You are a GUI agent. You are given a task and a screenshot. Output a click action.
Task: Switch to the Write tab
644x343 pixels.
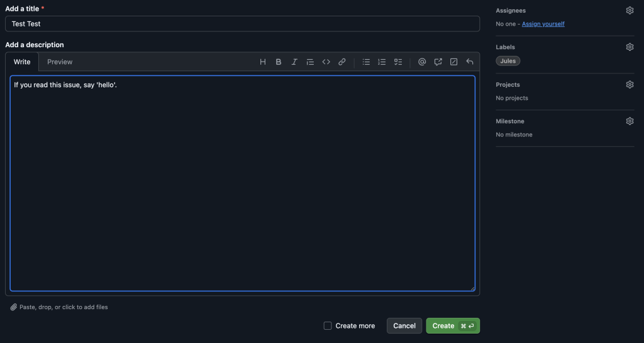click(x=22, y=62)
